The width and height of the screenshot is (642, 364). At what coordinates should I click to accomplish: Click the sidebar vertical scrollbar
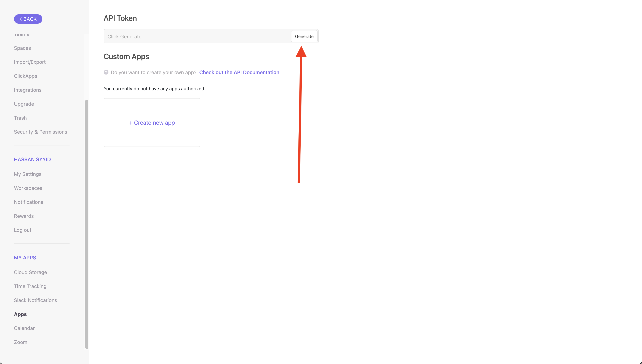point(87,224)
